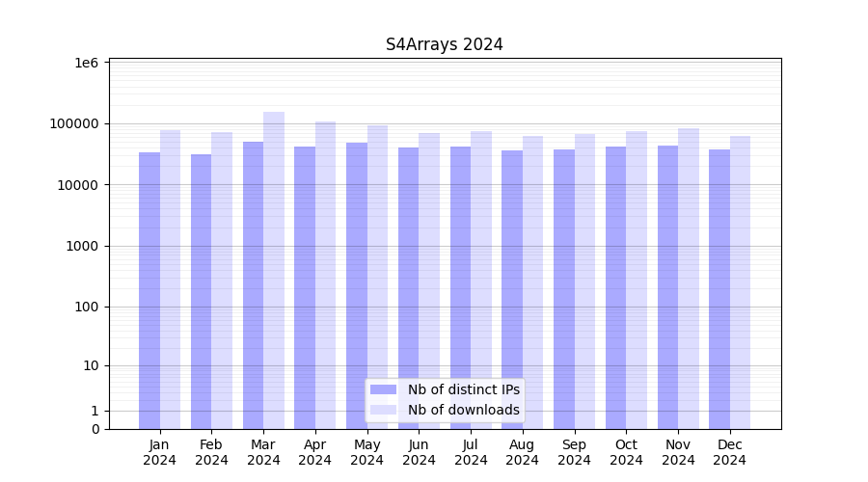Click the 'Jun 2024' x-axis label
Screen dimensions: 868x482
419,452
